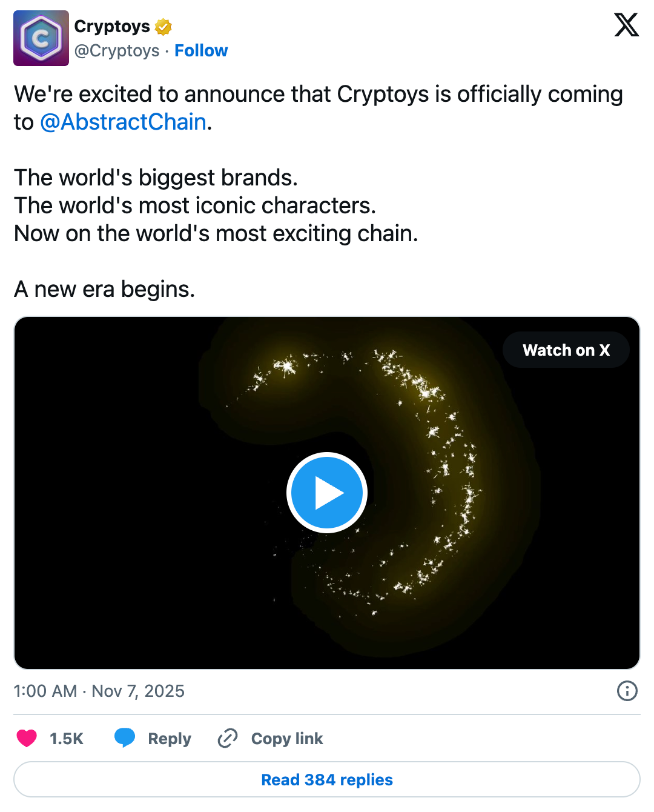The image size is (654, 812).
Task: Click the blue reply bubble icon
Action: pos(125,737)
